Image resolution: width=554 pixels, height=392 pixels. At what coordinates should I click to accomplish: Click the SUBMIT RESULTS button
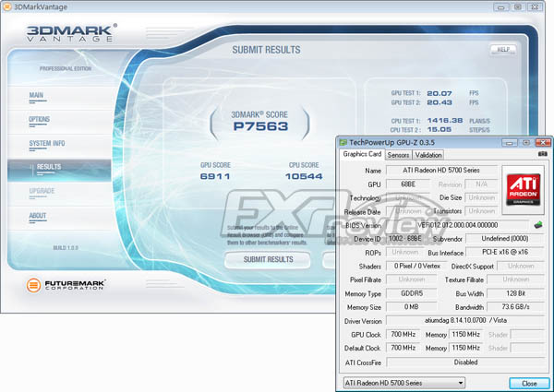268,260
